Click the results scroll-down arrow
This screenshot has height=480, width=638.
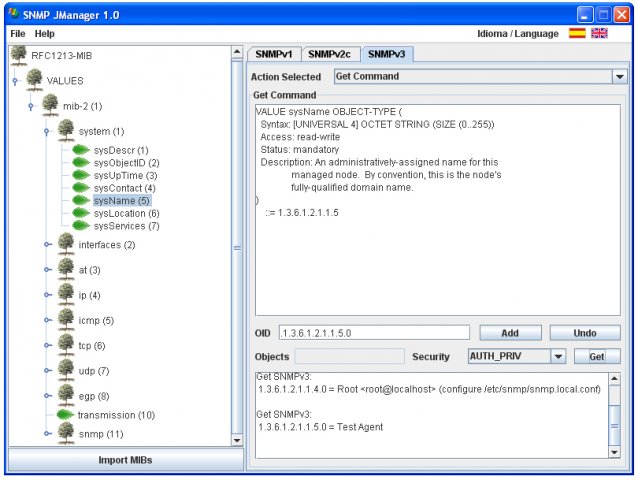614,452
